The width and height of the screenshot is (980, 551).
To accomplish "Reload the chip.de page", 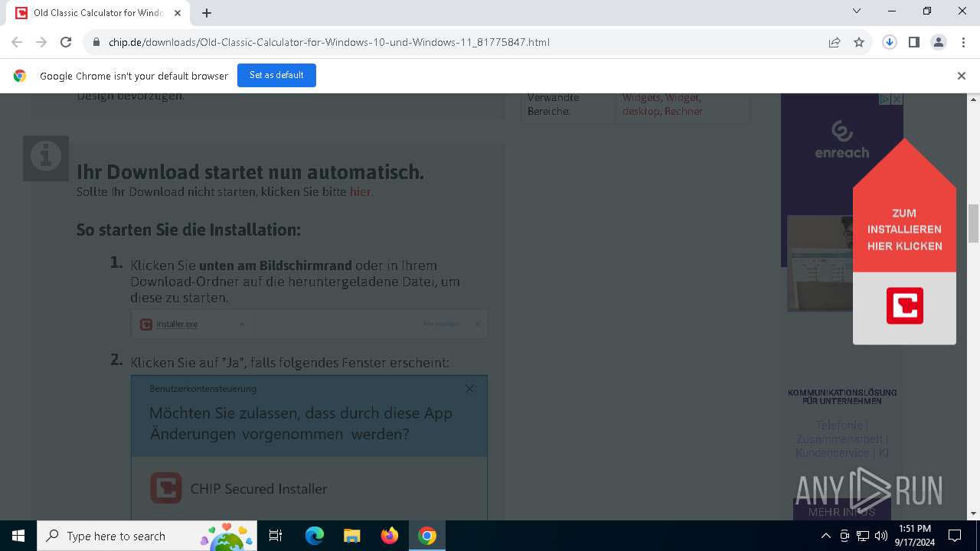I will [x=66, y=42].
